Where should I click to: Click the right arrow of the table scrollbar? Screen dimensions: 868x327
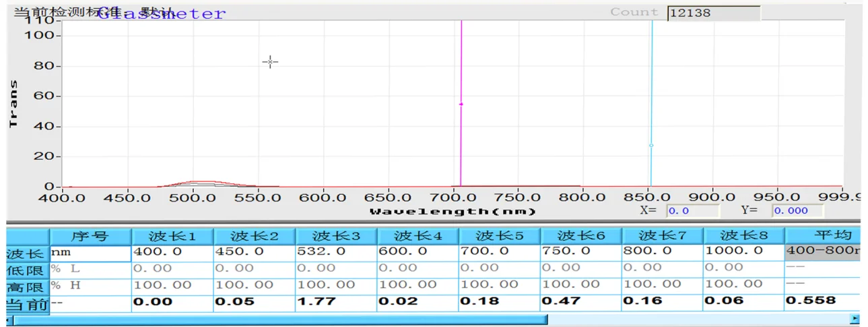(855, 319)
